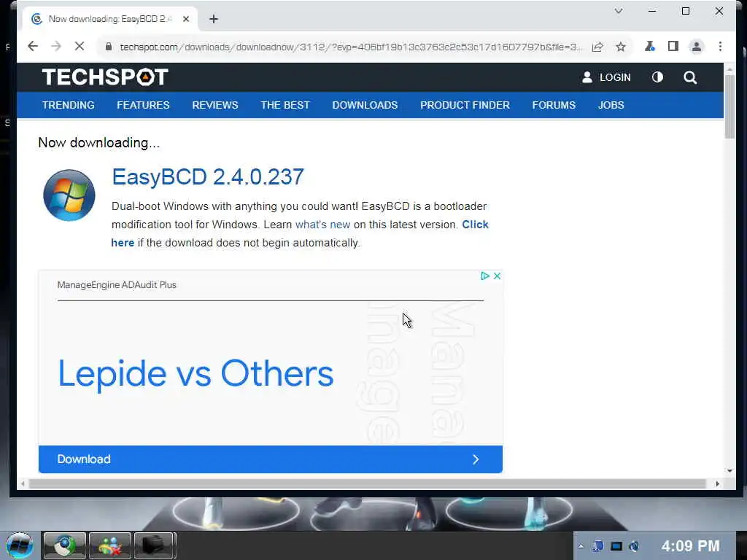The height and width of the screenshot is (560, 747).
Task: Close the ManageEngine ad
Action: [497, 276]
